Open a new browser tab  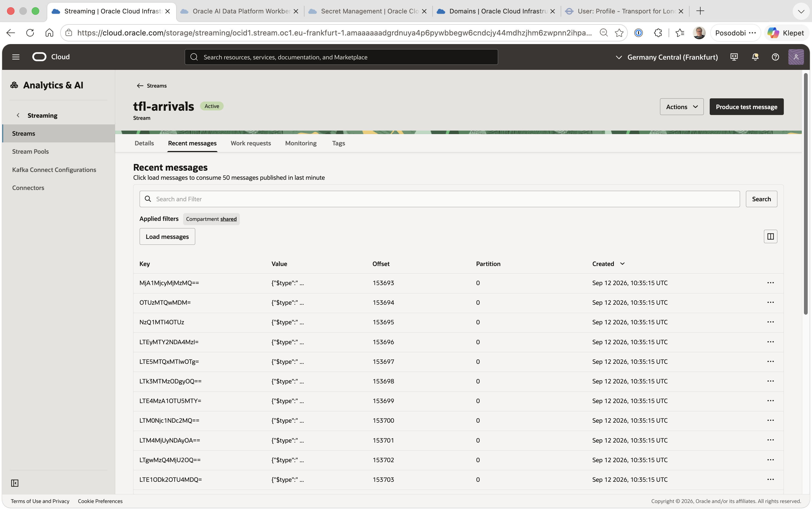click(700, 11)
